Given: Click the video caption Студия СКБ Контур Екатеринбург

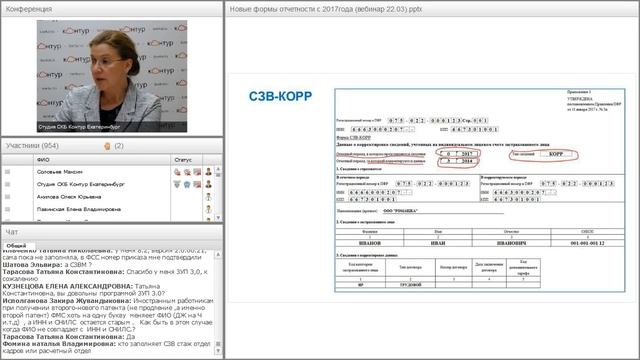Looking at the screenshot, I should [x=79, y=127].
